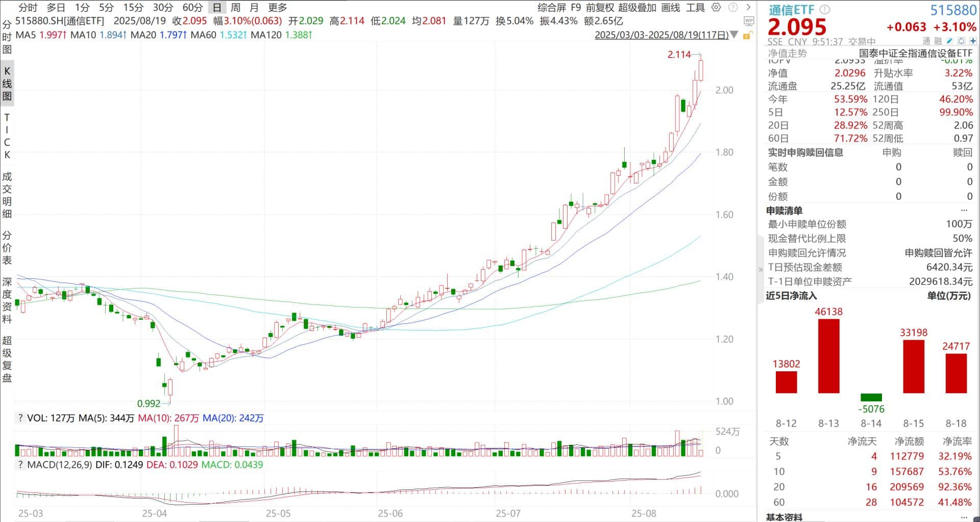Click the plus icon next to the bell
This screenshot has height=522, width=980.
973,41
